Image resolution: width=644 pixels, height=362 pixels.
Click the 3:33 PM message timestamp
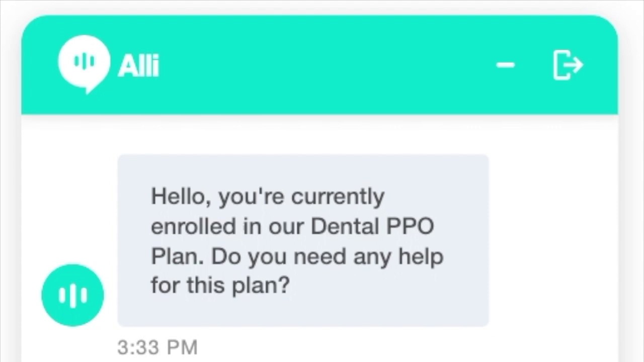click(157, 347)
